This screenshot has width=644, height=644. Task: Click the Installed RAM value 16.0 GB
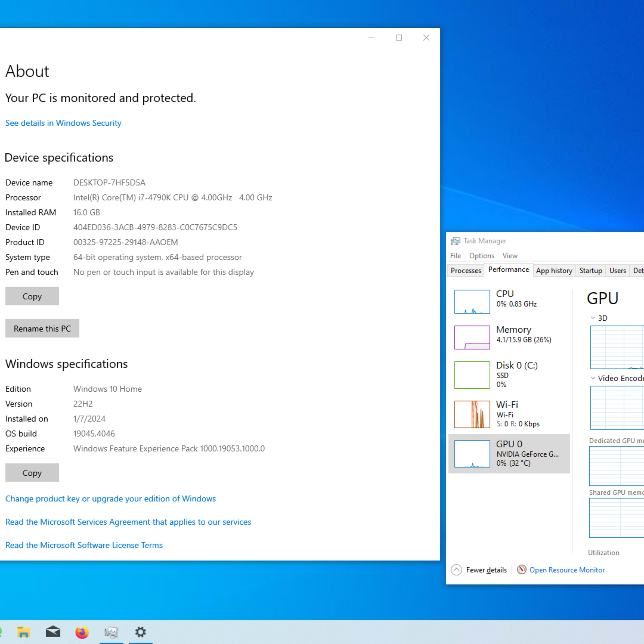(x=87, y=212)
